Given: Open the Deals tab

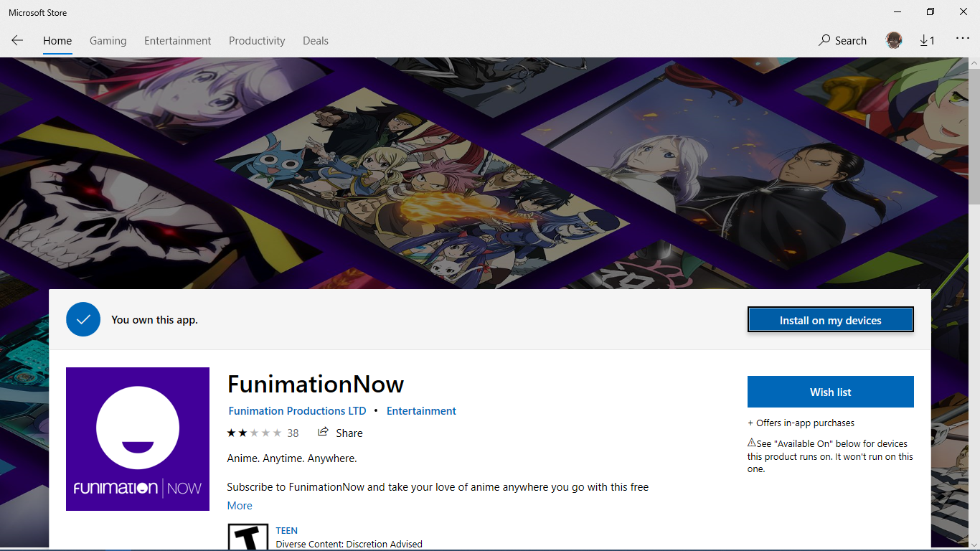Looking at the screenshot, I should point(316,41).
